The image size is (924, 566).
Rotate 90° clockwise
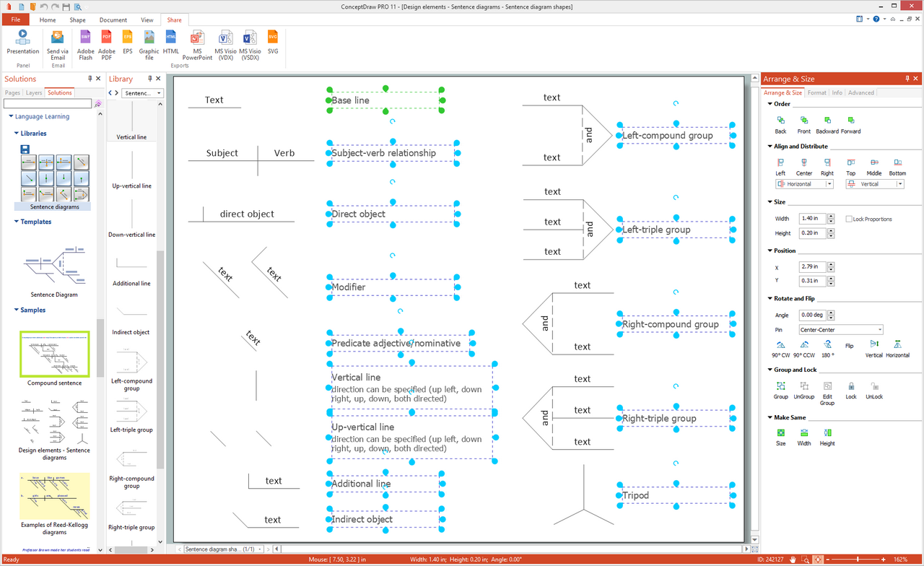pos(780,349)
